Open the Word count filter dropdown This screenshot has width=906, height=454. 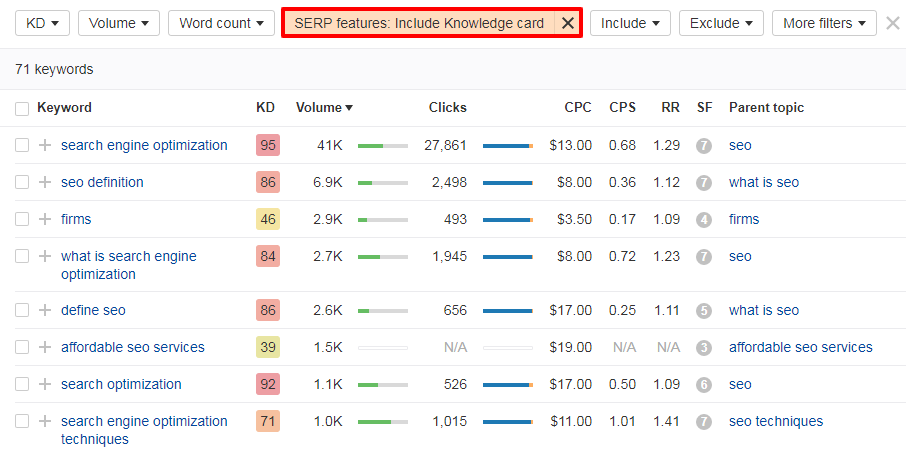pos(221,23)
